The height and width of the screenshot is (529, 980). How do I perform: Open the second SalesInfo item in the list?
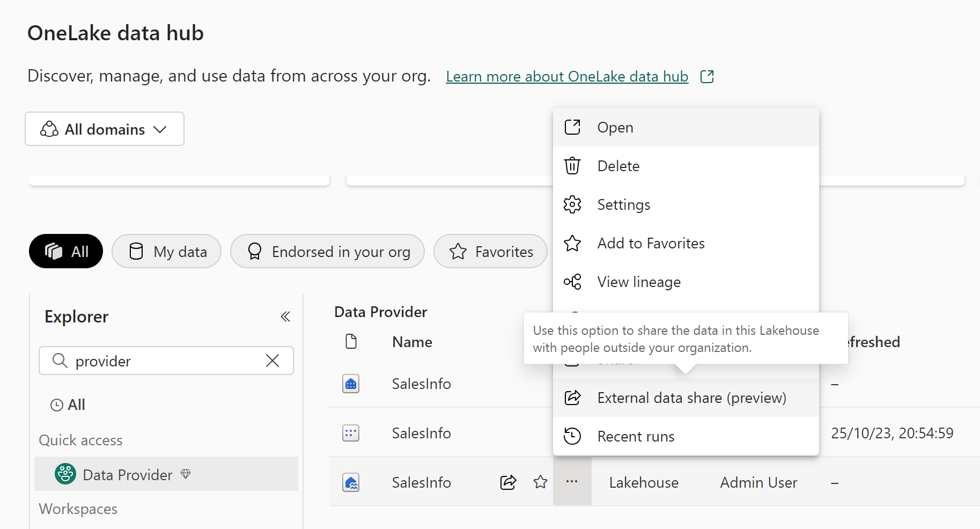click(421, 433)
